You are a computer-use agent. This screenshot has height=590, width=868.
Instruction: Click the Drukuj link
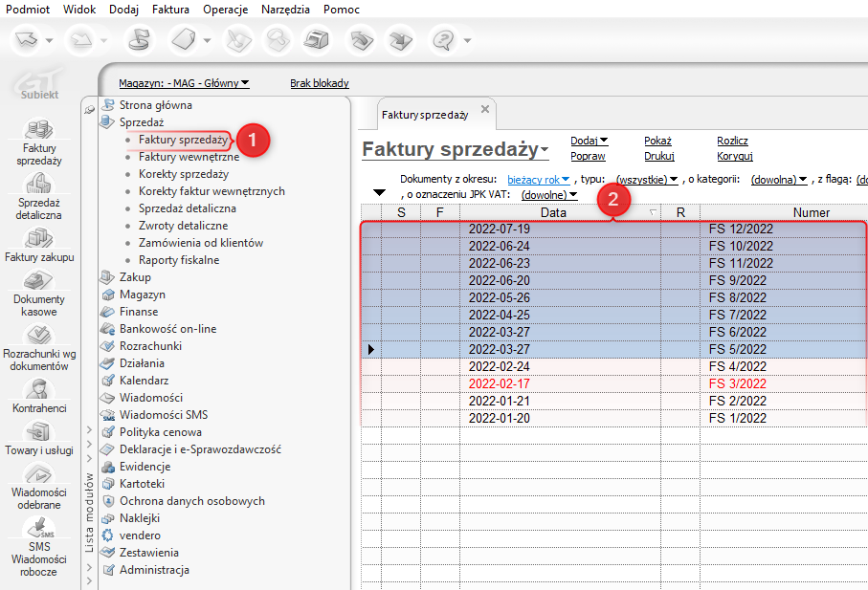tap(659, 156)
